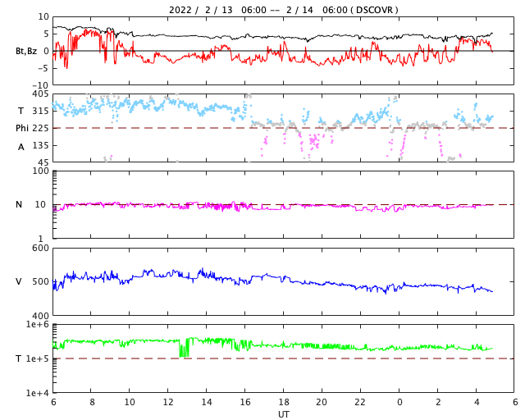The height and width of the screenshot is (420, 525).
Task: Click the '8' hour tick label
Action: point(92,402)
